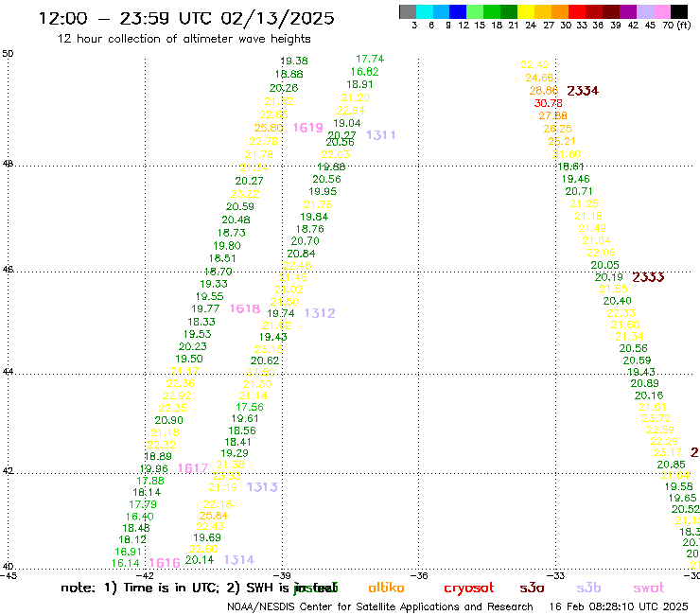The width and height of the screenshot is (700, 615).
Task: Click the swot time label 1617
Action: coord(193,468)
